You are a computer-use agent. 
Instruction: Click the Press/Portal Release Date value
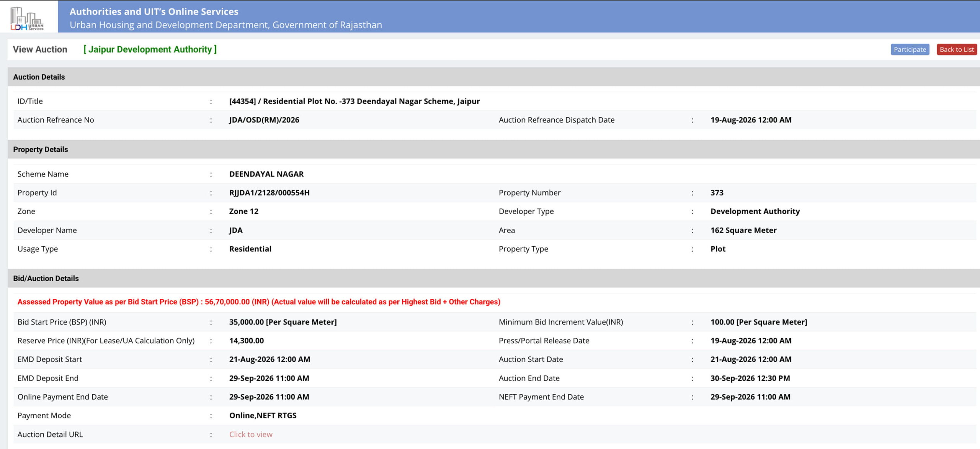(x=751, y=341)
